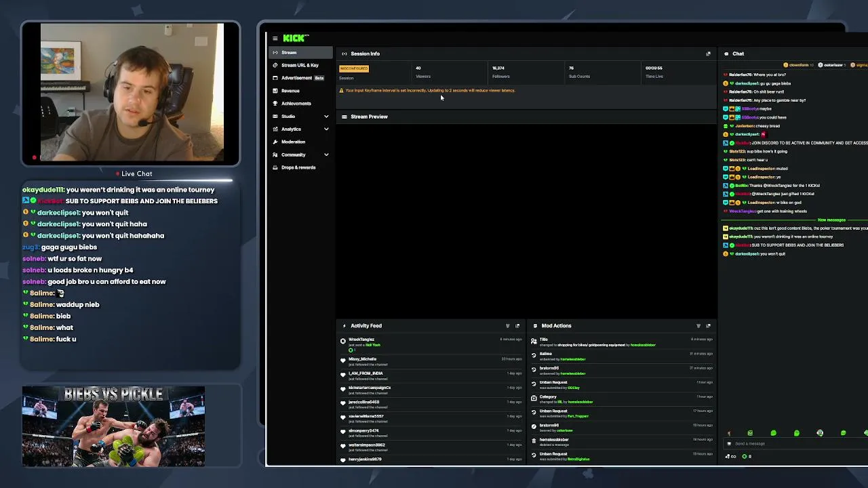Click the Mod Actions header icon
The image size is (868, 488).
(x=535, y=326)
